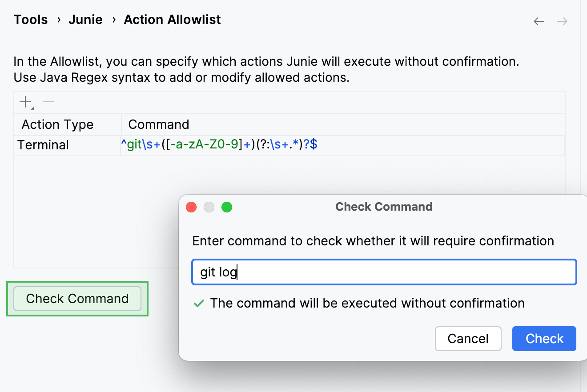Click the red traffic light on the dialog

191,207
